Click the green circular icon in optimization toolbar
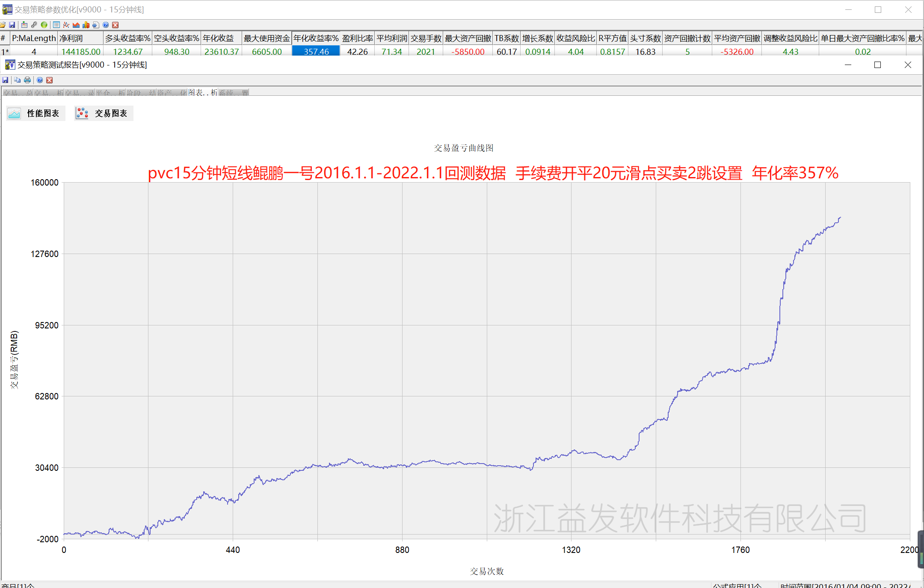924x588 pixels. (44, 25)
